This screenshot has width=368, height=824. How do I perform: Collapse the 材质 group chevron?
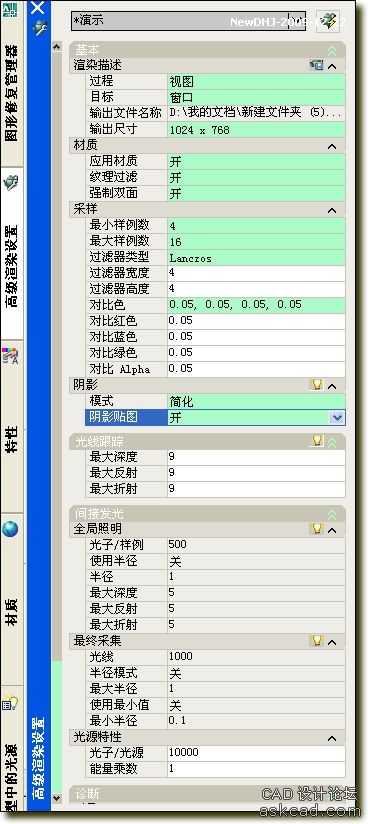pos(332,146)
